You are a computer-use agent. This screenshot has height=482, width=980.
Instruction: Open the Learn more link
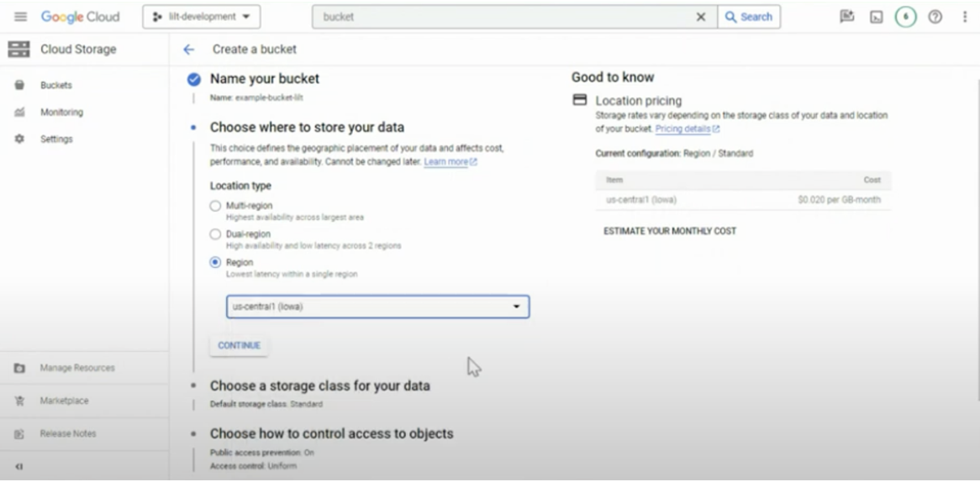(450, 162)
